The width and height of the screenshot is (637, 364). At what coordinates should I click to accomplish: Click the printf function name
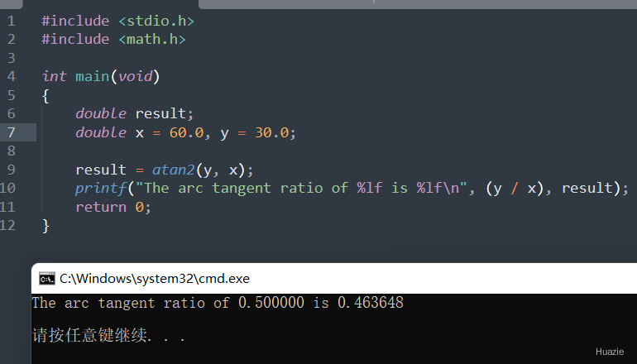[101, 188]
